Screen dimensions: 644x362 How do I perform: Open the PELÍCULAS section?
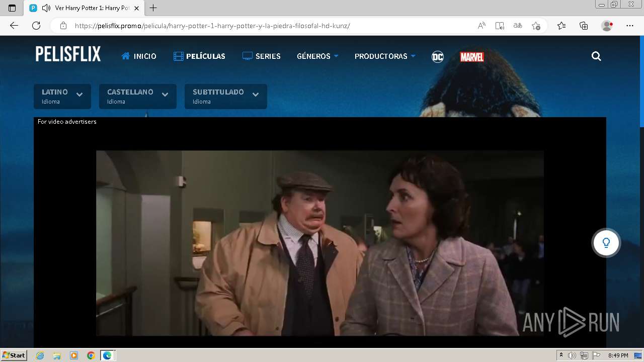click(x=199, y=56)
